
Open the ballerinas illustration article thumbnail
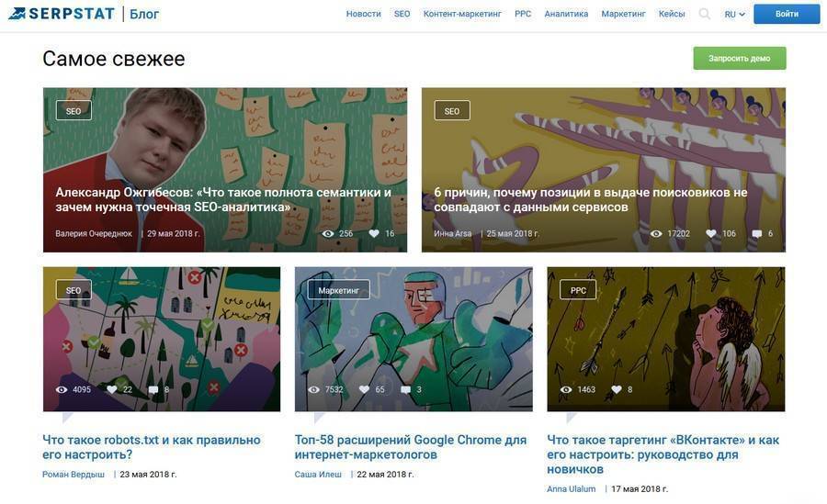(604, 170)
